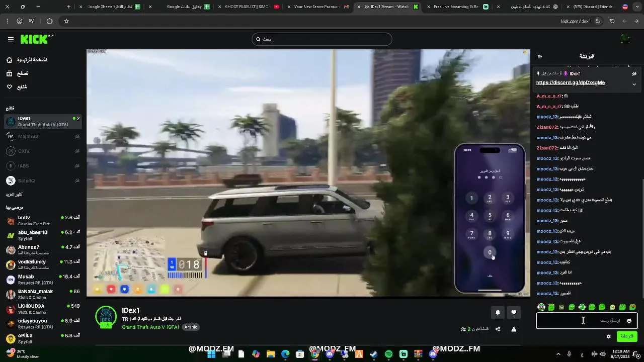
Task: Open Windows Start button in taskbar
Action: 211,354
